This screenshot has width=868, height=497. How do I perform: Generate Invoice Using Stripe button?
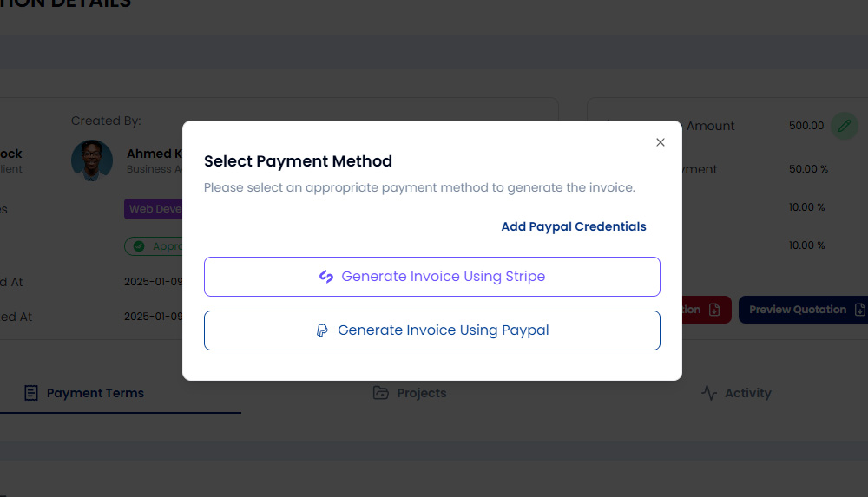pos(431,277)
